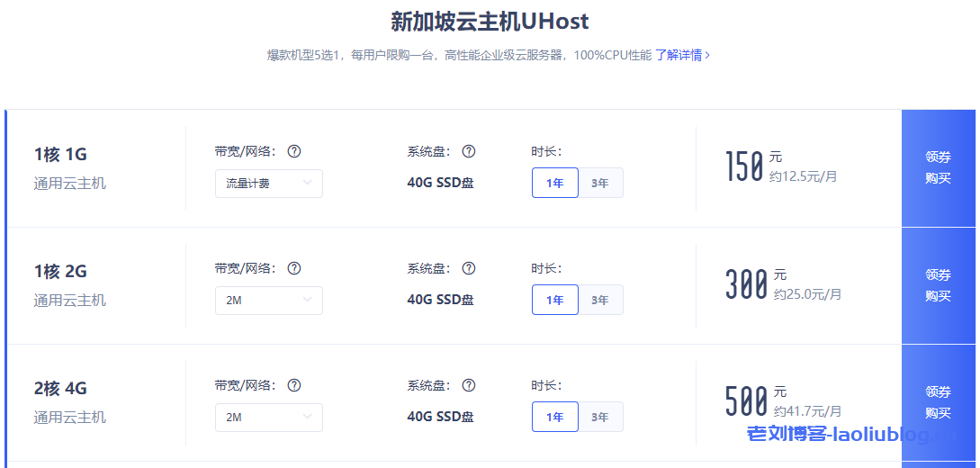This screenshot has width=980, height=468.
Task: Select 3年 duration for 1核 1G plan
Action: (600, 183)
